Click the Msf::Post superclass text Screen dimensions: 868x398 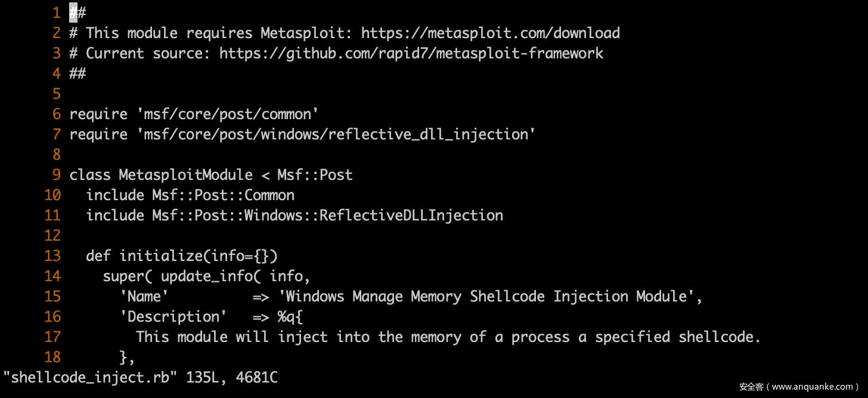[x=315, y=175]
